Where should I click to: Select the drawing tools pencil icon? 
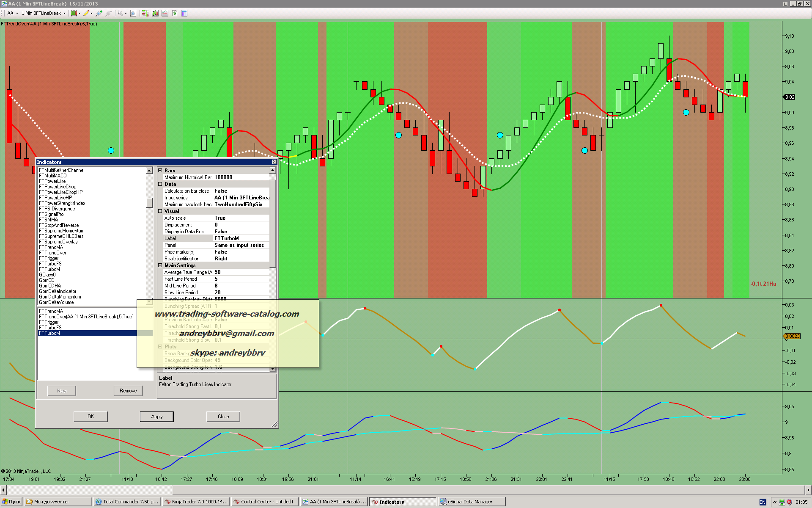(x=86, y=13)
